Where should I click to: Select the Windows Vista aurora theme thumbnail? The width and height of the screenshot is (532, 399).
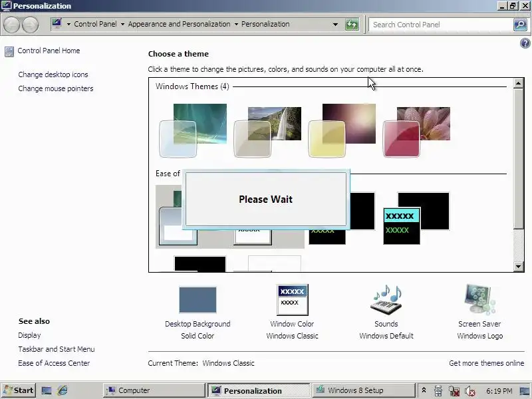pyautogui.click(x=193, y=130)
